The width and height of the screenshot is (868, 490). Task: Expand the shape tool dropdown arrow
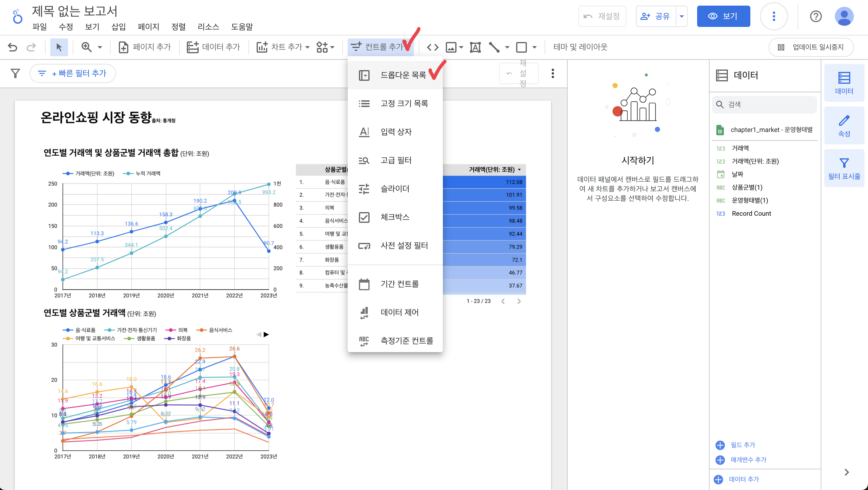534,47
